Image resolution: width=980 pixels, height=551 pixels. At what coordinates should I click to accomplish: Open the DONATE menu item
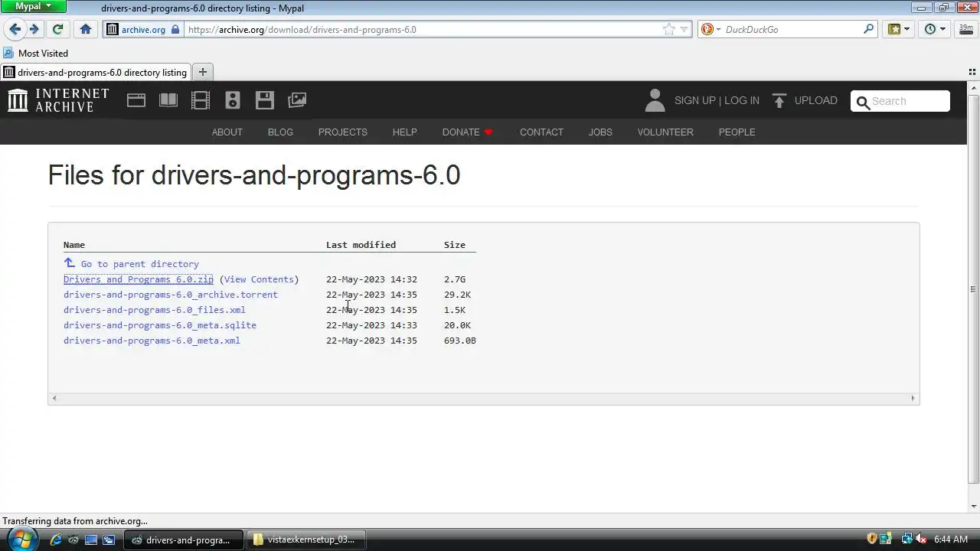pos(467,132)
